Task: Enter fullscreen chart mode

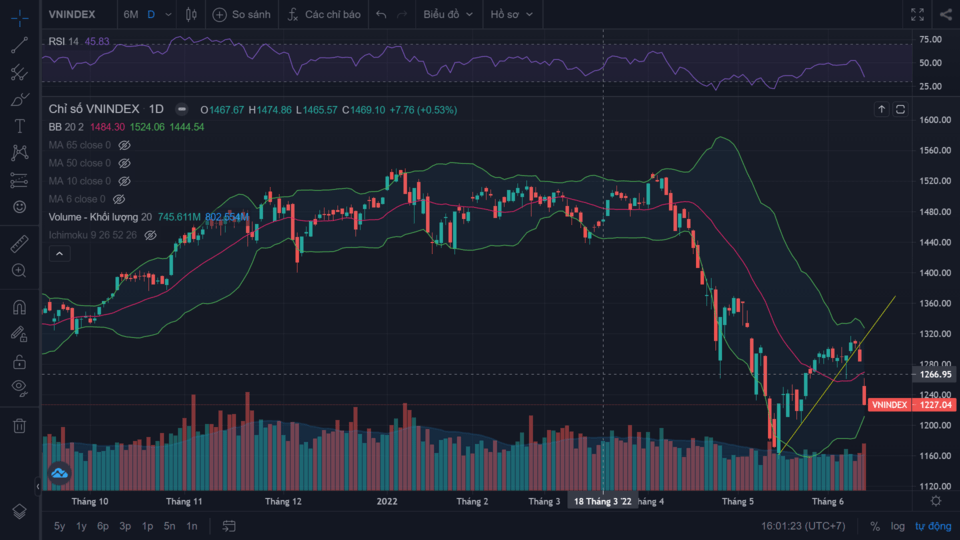Action: [918, 15]
